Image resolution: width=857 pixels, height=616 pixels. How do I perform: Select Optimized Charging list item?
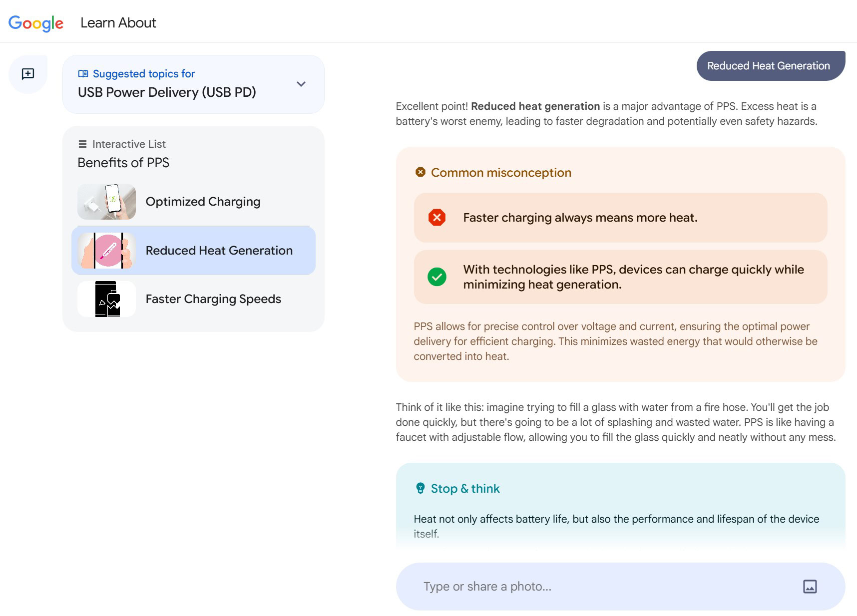(203, 202)
